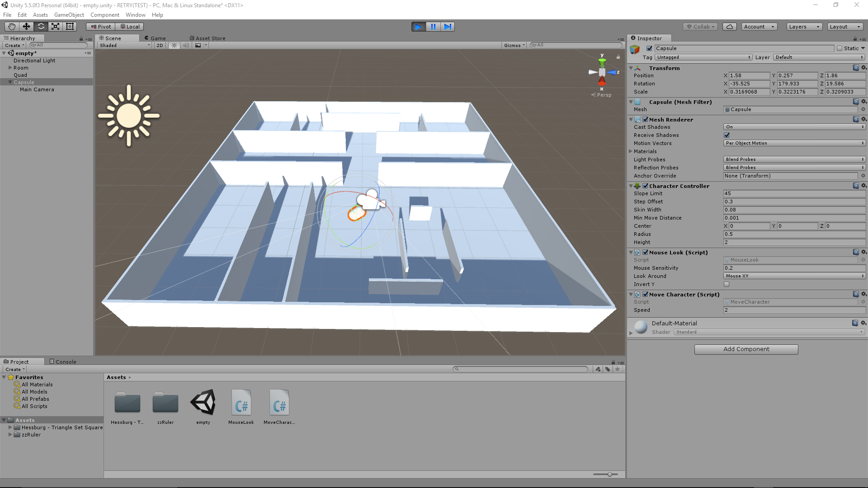Open the Tag dropdown

coord(703,57)
